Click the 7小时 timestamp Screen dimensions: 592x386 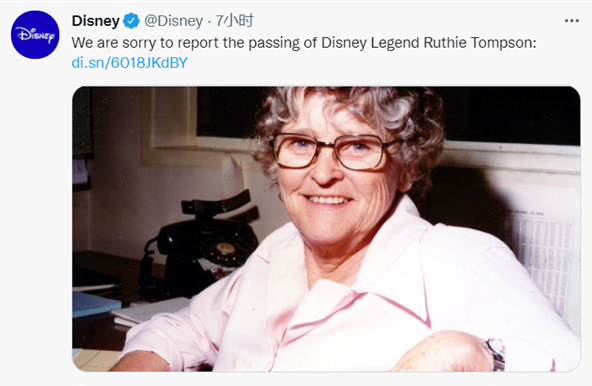pos(234,20)
